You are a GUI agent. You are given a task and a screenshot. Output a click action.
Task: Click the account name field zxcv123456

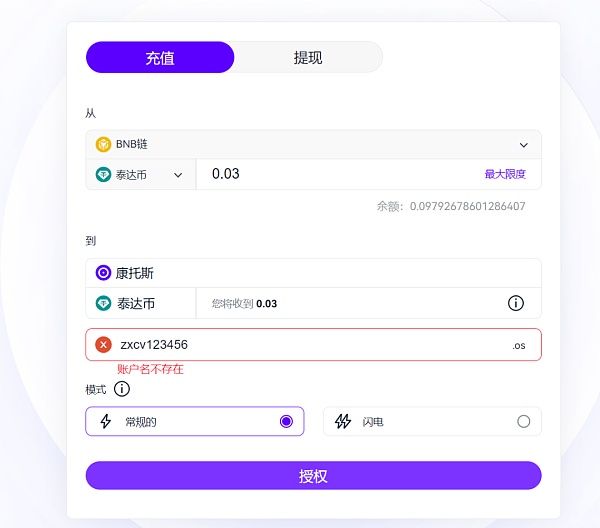tap(300, 345)
